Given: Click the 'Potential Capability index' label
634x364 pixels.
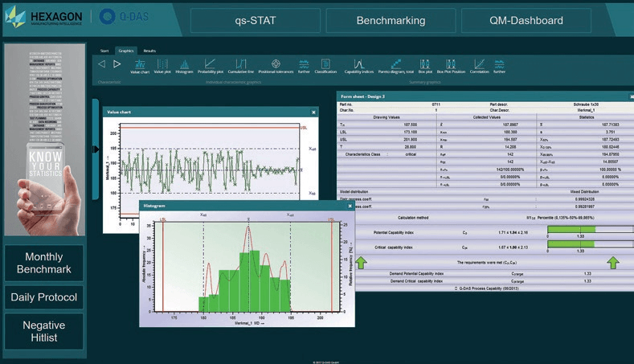Looking at the screenshot, I should click(x=394, y=232).
